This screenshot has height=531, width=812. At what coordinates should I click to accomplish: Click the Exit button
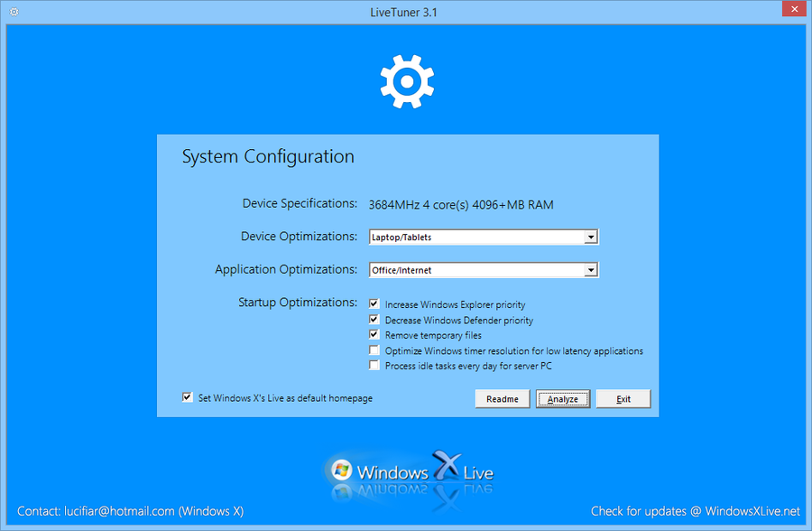(x=623, y=399)
